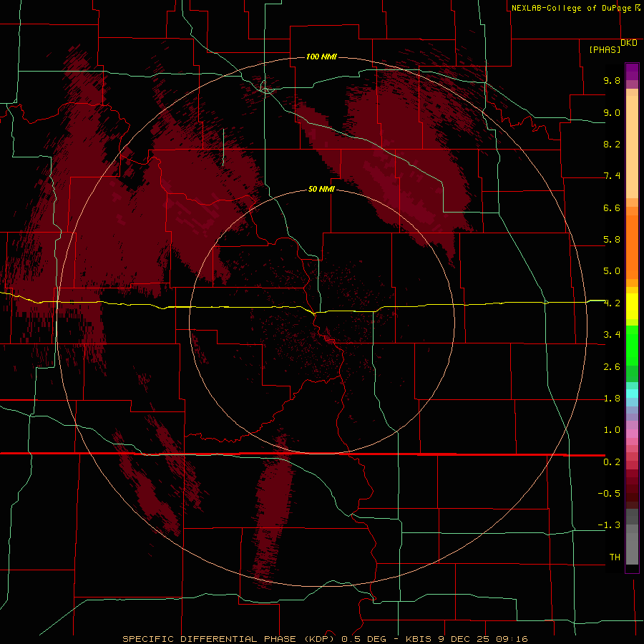Click the '100 NMI' range ring label

(x=321, y=57)
